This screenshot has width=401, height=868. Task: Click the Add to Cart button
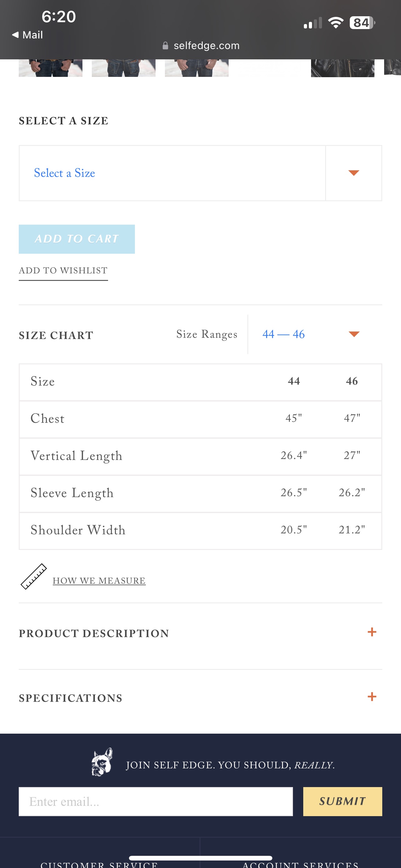[77, 239]
